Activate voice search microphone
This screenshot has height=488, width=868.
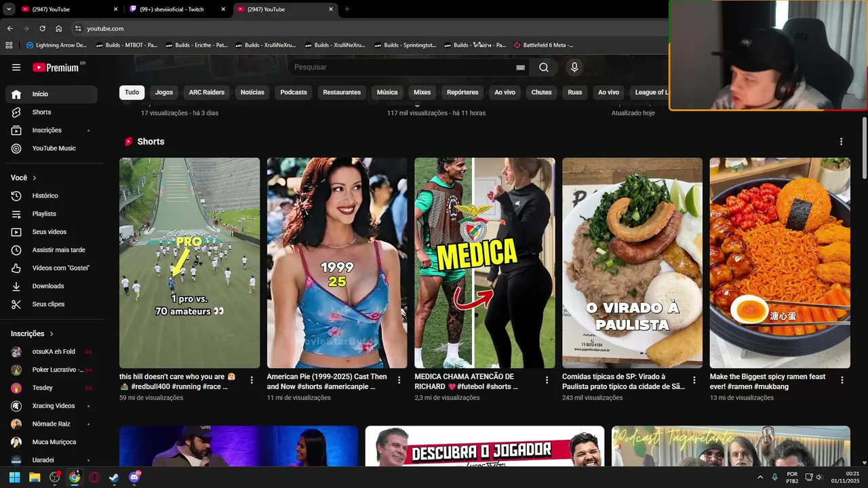point(574,67)
